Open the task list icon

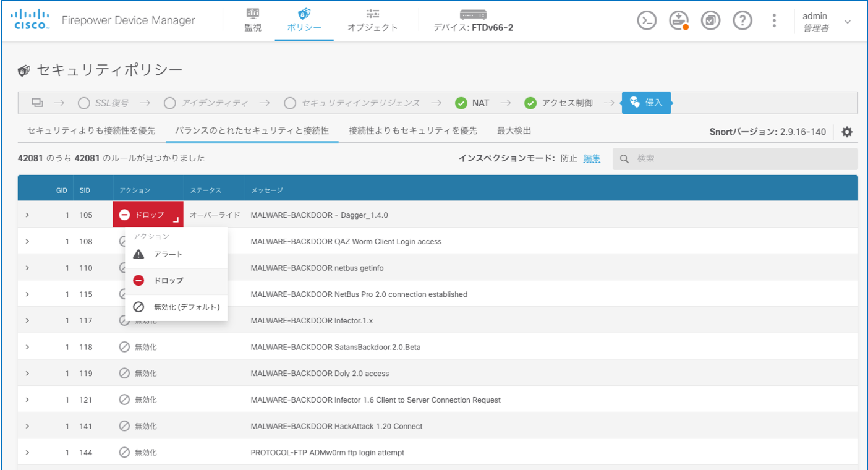click(x=710, y=20)
